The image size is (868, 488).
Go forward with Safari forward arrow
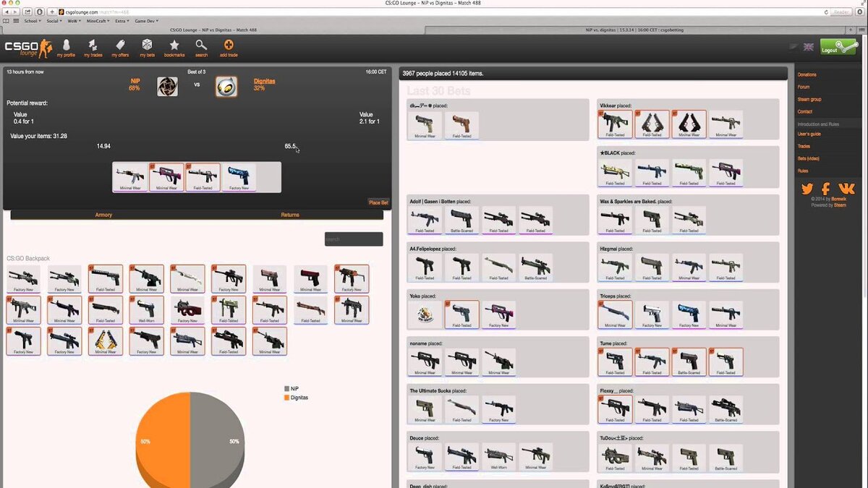16,12
